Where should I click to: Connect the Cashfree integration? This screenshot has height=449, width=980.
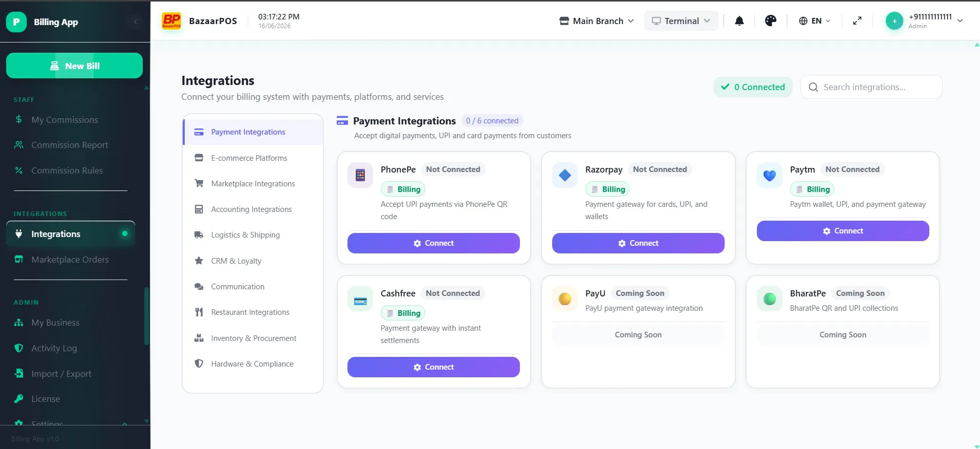[x=433, y=367]
